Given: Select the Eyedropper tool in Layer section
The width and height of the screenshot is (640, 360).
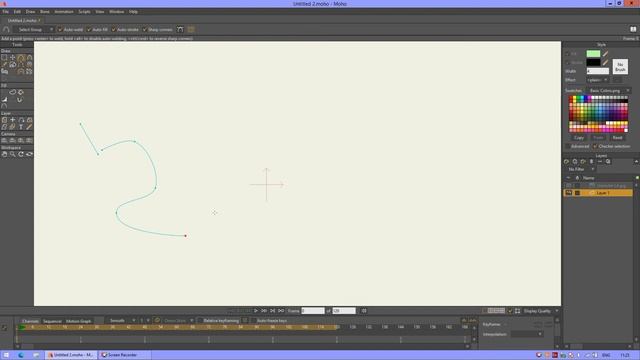Looking at the screenshot, I should click(x=29, y=127).
